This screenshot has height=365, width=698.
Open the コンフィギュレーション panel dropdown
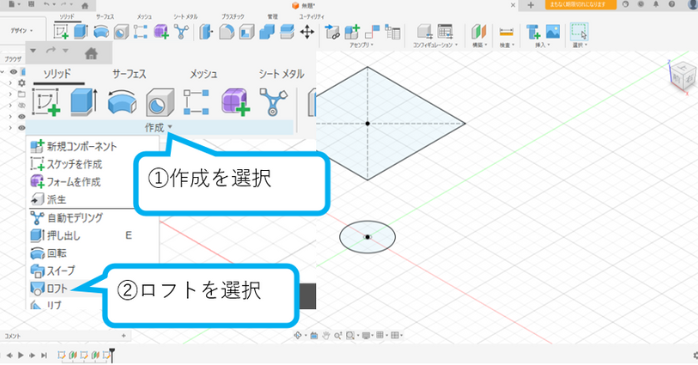pos(435,45)
